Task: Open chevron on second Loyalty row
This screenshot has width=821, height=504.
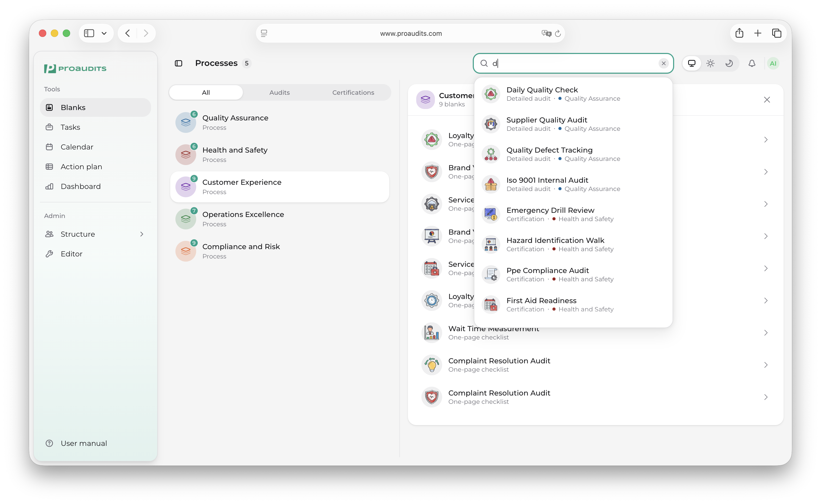Action: coord(766,300)
